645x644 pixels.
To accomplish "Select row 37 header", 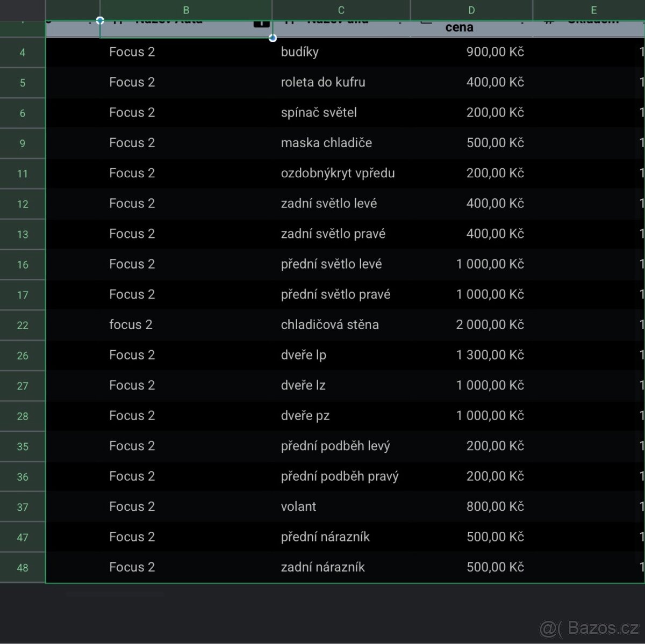I will point(23,507).
